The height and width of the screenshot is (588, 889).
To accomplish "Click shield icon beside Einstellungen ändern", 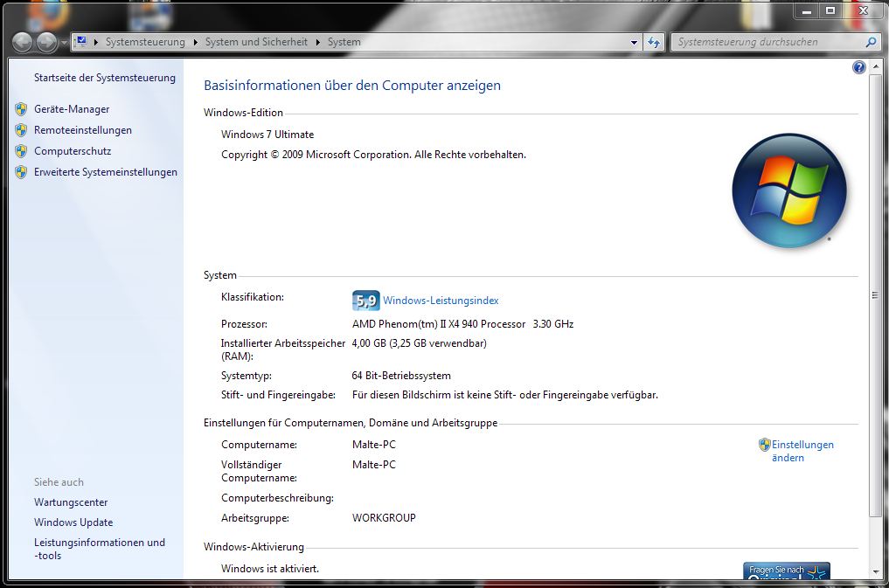I will 764,445.
